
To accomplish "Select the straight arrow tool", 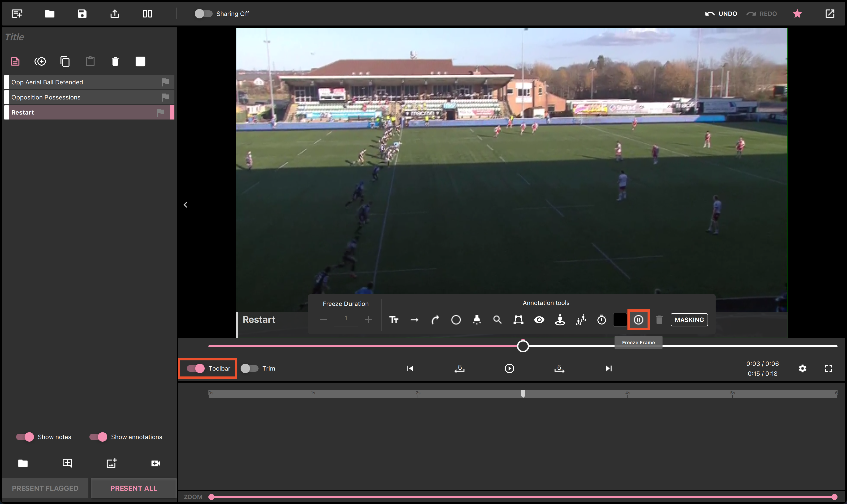I will click(x=415, y=320).
